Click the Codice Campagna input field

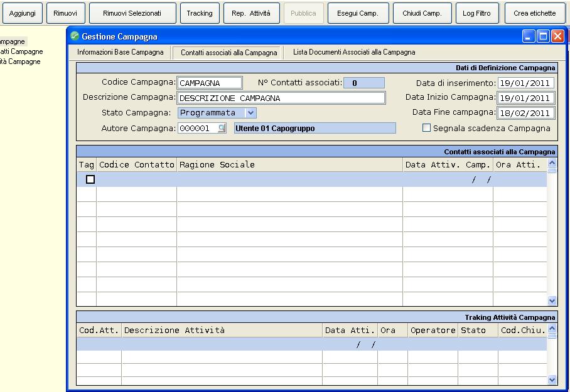tap(210, 83)
